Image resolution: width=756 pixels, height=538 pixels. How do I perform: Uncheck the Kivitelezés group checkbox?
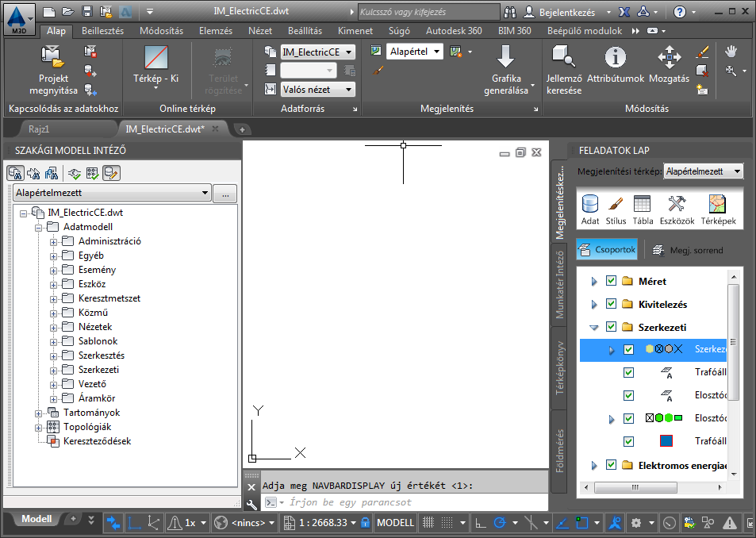[611, 304]
